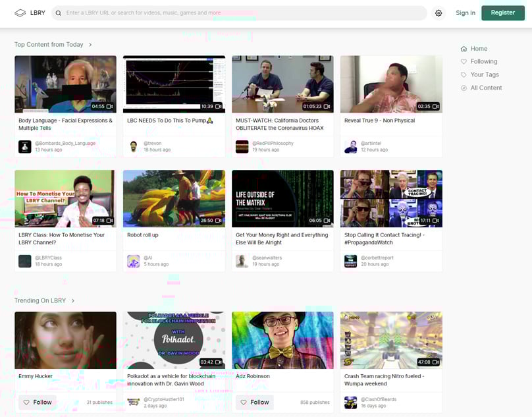Open the settings gear icon

(x=439, y=13)
